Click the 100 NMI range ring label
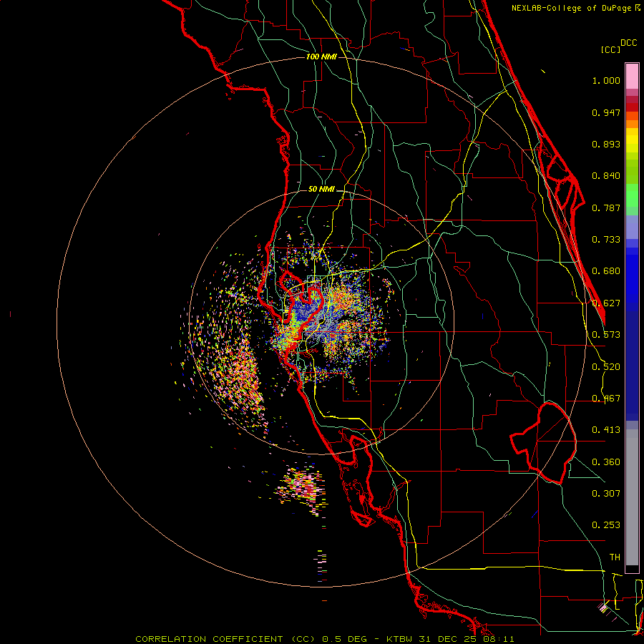 click(x=321, y=57)
